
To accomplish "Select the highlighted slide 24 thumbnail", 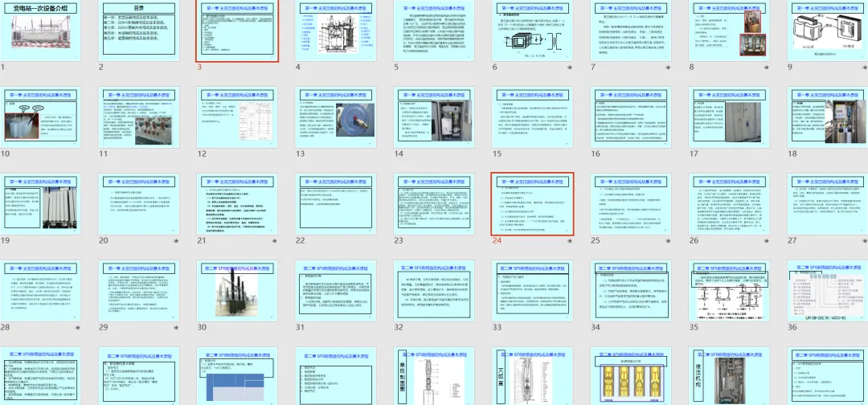I will pyautogui.click(x=533, y=204).
